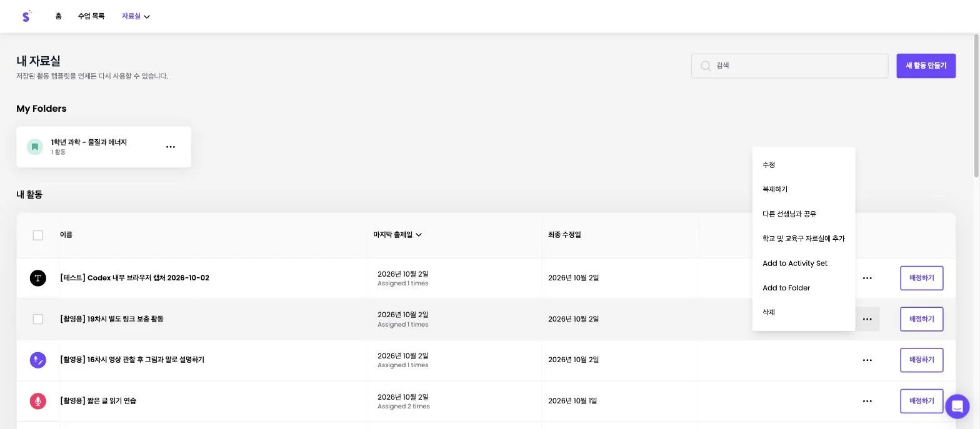The width and height of the screenshot is (980, 429).
Task: Click into the 검색 search field
Action: (x=789, y=66)
